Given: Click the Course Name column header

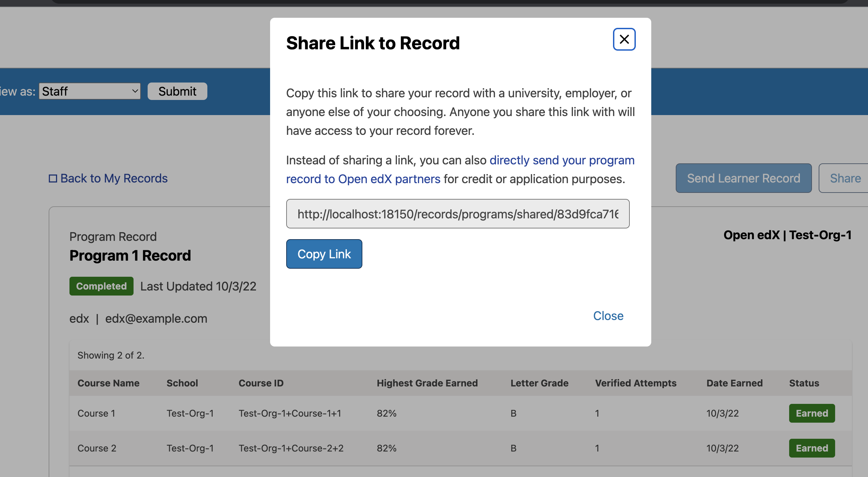Looking at the screenshot, I should click(108, 383).
